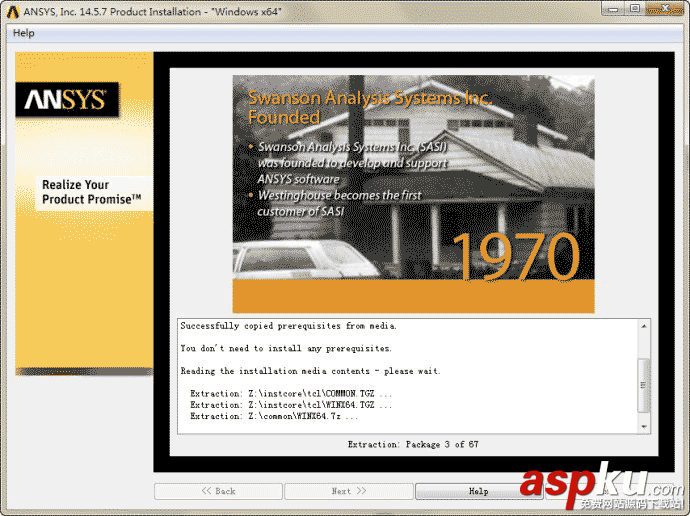Screen dimensions: 690x516
Task: Click the log scrollbar thumb
Action: [x=644, y=385]
